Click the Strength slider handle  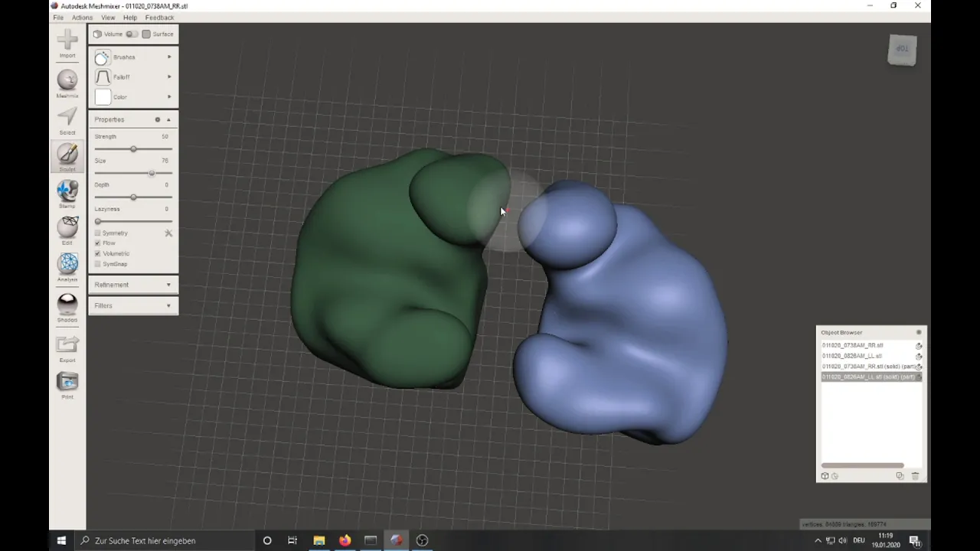coord(133,149)
